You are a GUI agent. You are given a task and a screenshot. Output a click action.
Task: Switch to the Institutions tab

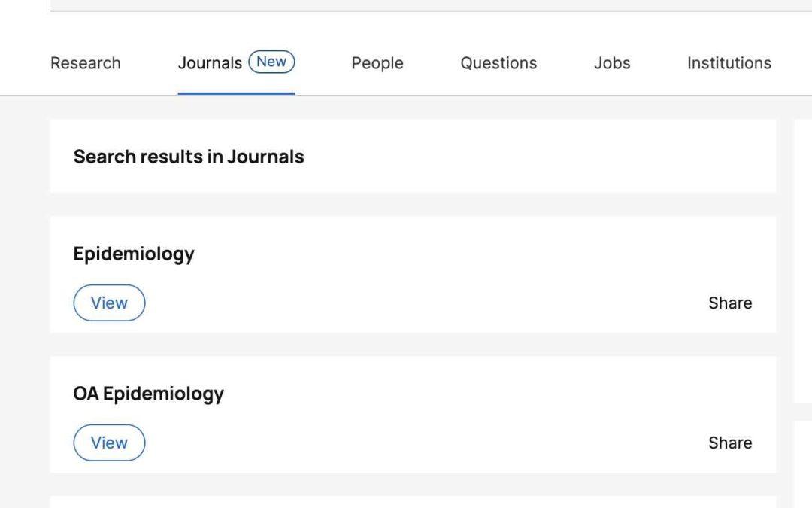[729, 63]
